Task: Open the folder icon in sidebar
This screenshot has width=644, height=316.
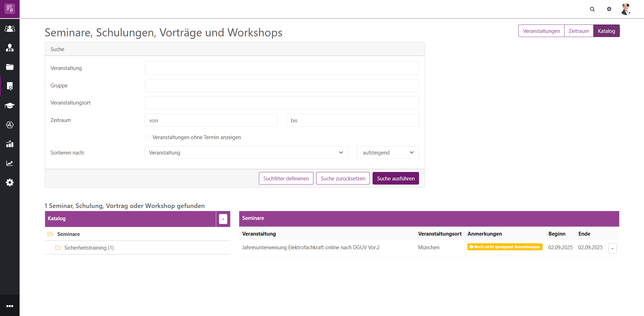Action: coord(10,67)
